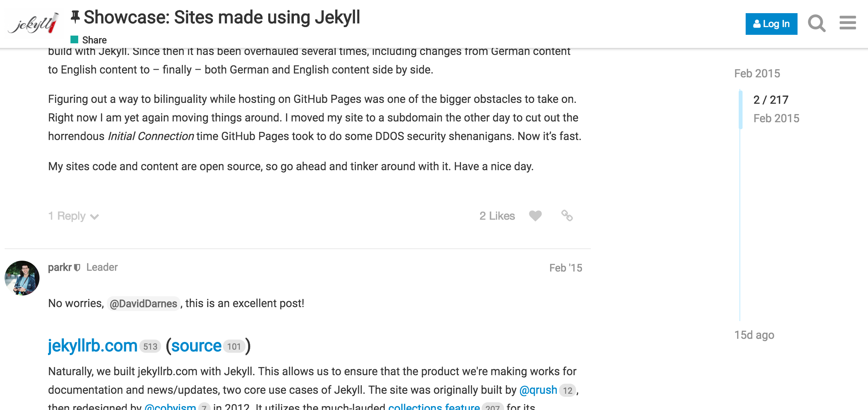Open the Share category link
868x410 pixels.
click(x=94, y=40)
